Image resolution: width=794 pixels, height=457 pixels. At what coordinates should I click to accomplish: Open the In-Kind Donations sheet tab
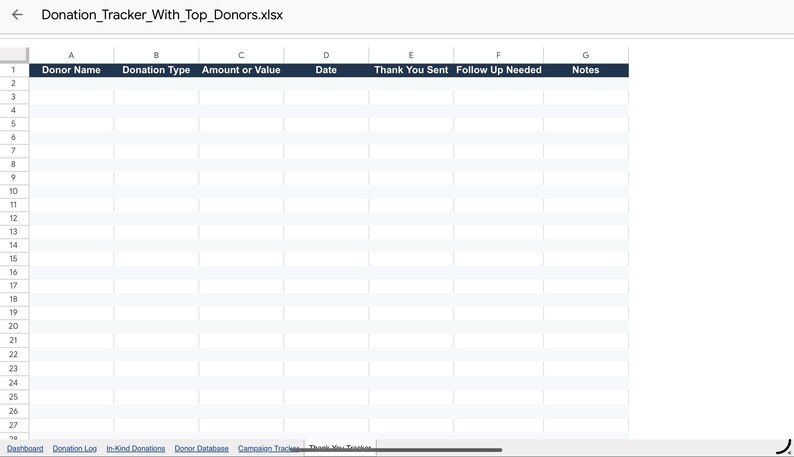click(x=136, y=448)
